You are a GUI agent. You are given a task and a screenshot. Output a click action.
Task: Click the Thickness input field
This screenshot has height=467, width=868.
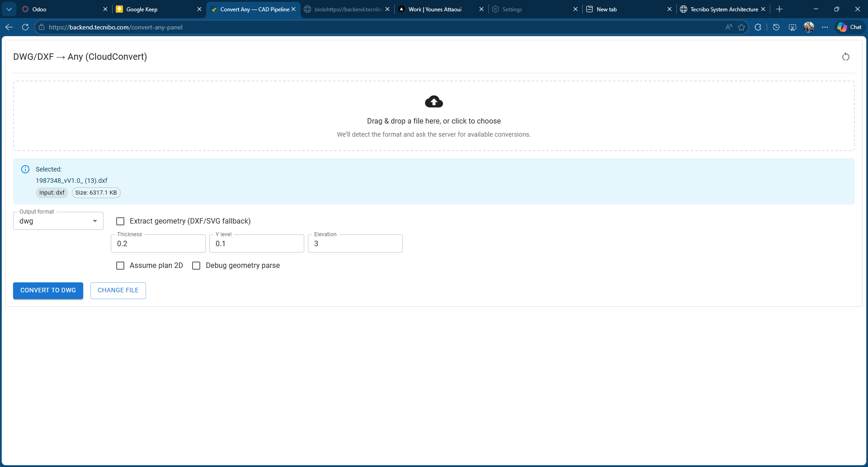pos(158,243)
